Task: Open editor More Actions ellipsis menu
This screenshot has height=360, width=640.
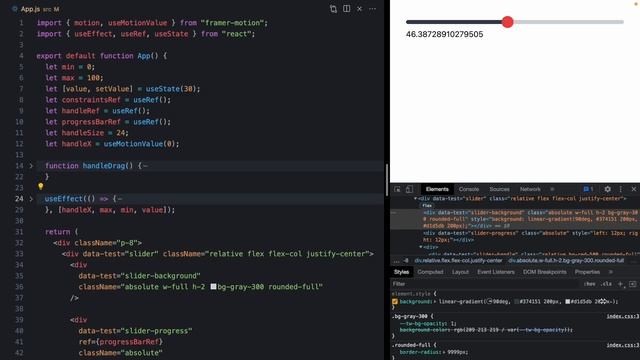Action: click(x=372, y=9)
